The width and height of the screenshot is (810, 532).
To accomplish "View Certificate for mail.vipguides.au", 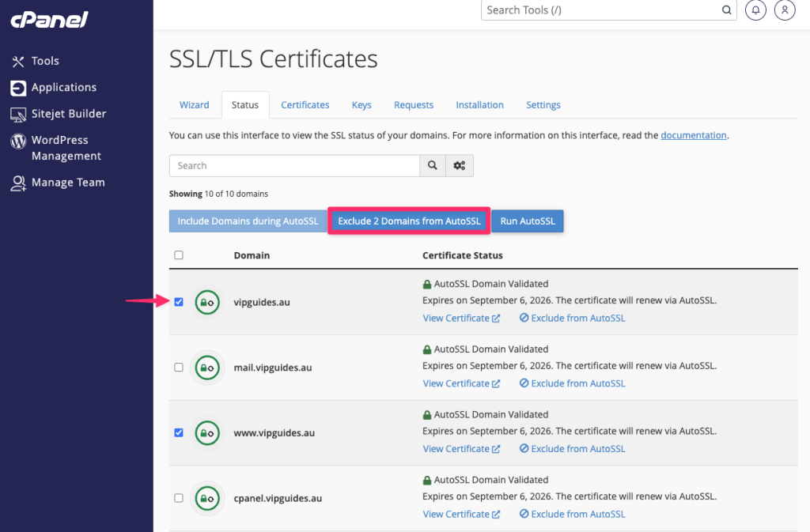I will click(461, 383).
